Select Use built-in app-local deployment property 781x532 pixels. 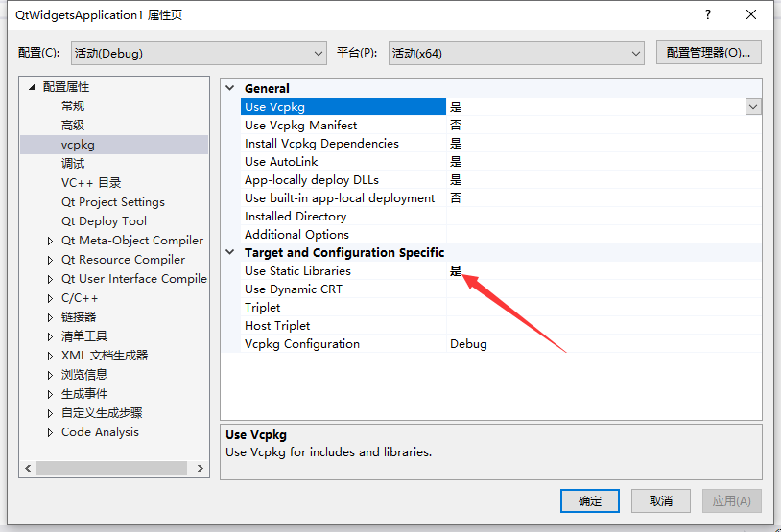click(x=340, y=198)
